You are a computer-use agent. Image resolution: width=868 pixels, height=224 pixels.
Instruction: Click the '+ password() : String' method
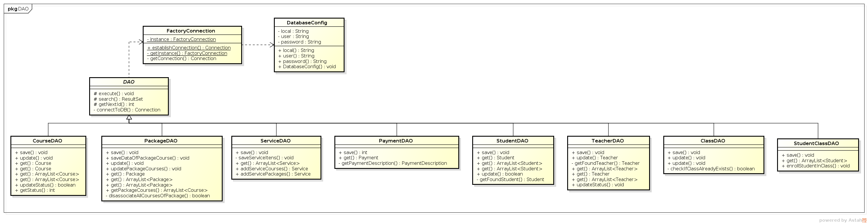[x=302, y=62]
